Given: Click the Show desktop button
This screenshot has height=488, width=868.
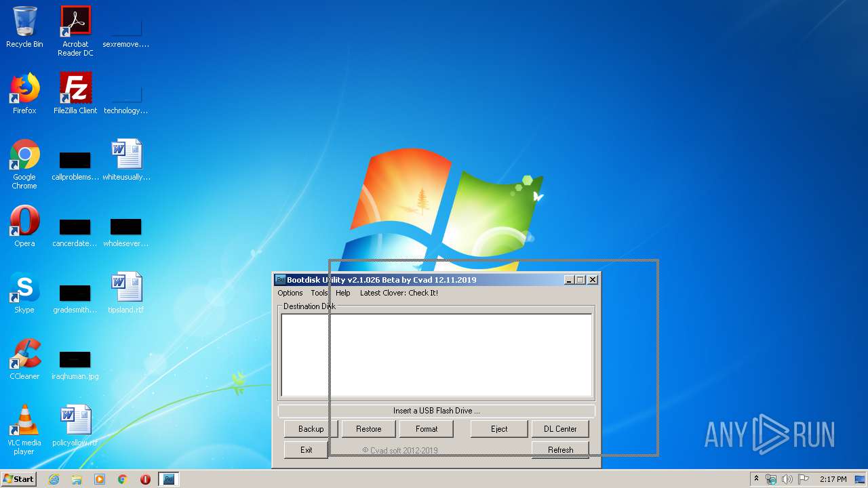Looking at the screenshot, I should click(x=861, y=479).
